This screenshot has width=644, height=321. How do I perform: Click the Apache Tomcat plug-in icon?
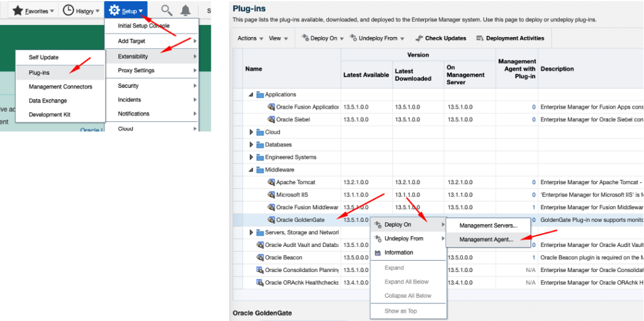tap(271, 182)
